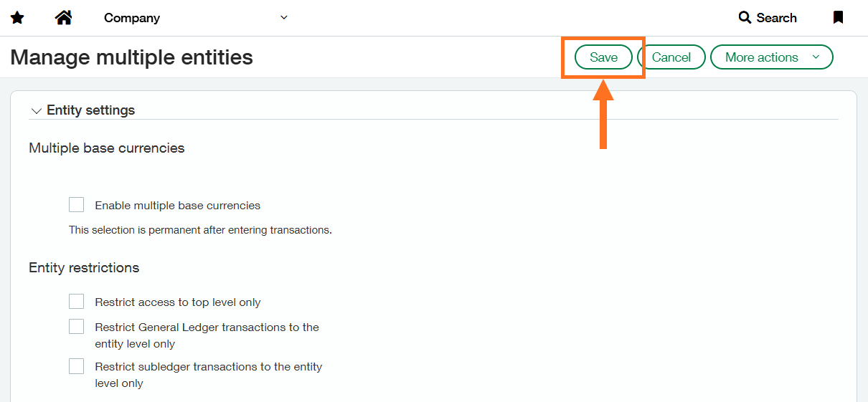This screenshot has width=868, height=402.
Task: Click the star favorites icon
Action: 17,18
